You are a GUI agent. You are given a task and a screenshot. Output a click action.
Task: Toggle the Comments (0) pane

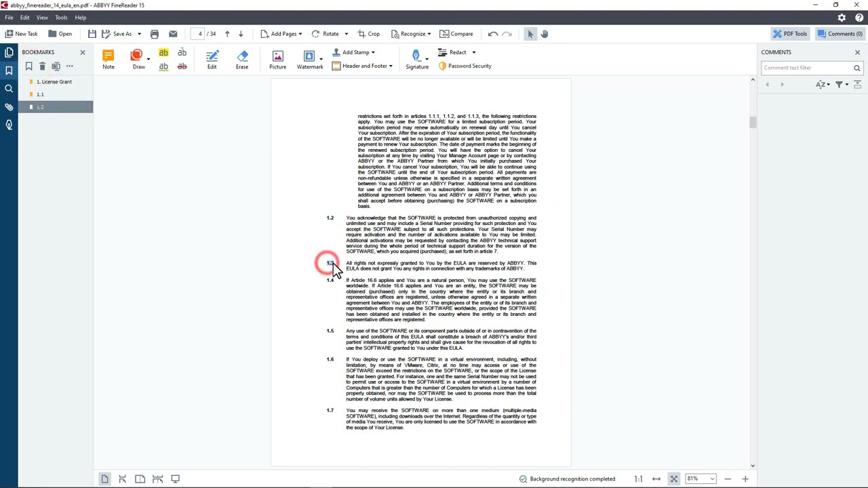840,34
